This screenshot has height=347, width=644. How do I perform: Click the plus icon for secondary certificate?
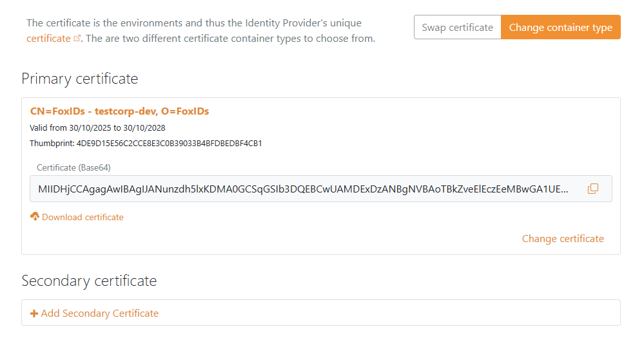tap(34, 314)
